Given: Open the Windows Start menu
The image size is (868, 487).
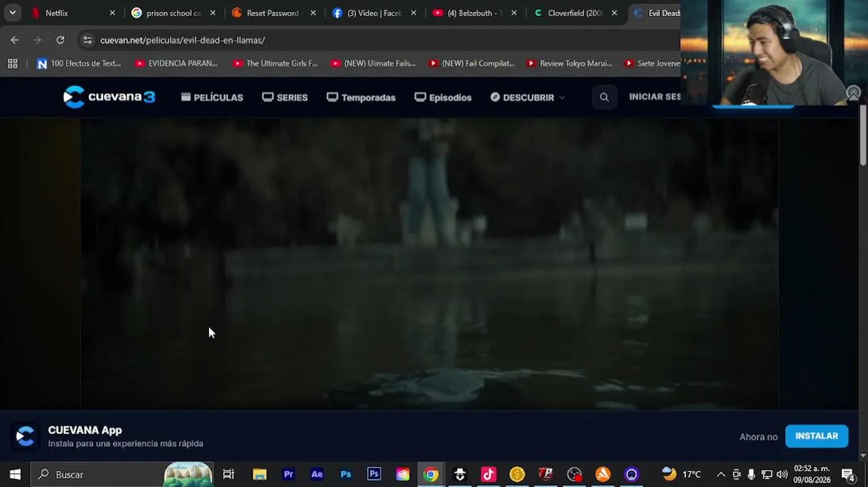Looking at the screenshot, I should [15, 474].
